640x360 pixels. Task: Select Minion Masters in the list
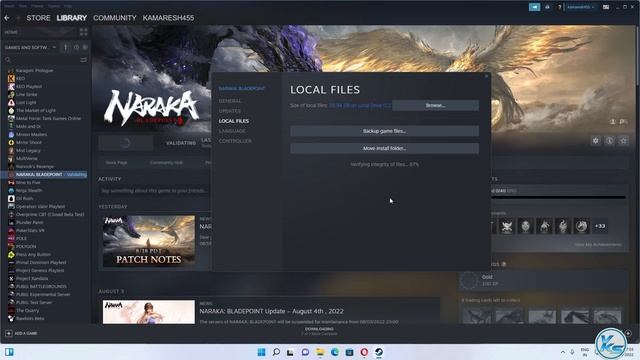click(31, 134)
